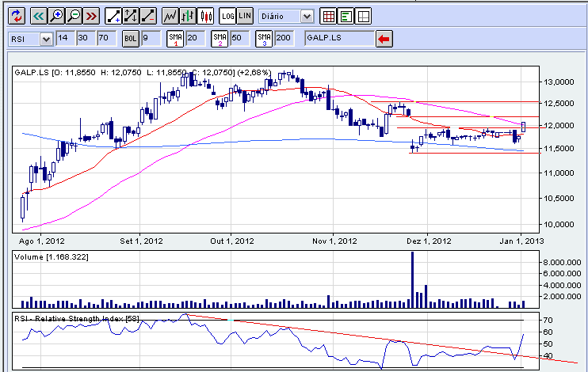Image resolution: width=588 pixels, height=372 pixels.
Task: Click the 12,5000 price axis label
Action: [559, 103]
